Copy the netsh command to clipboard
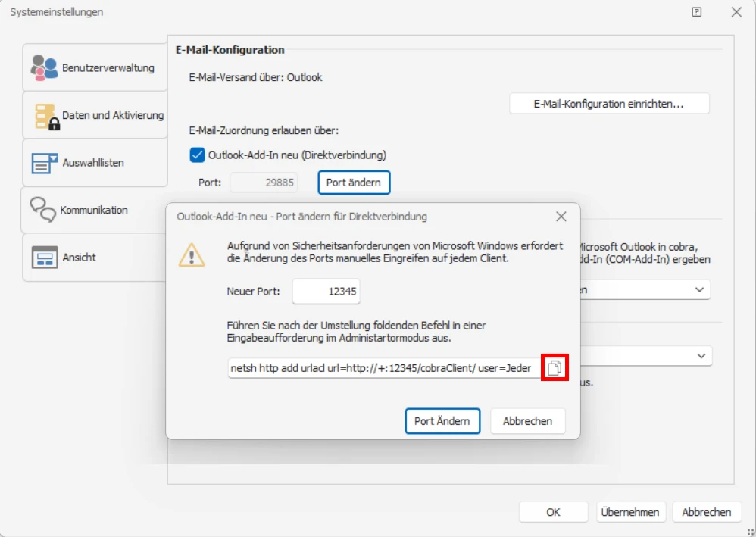 (x=555, y=368)
